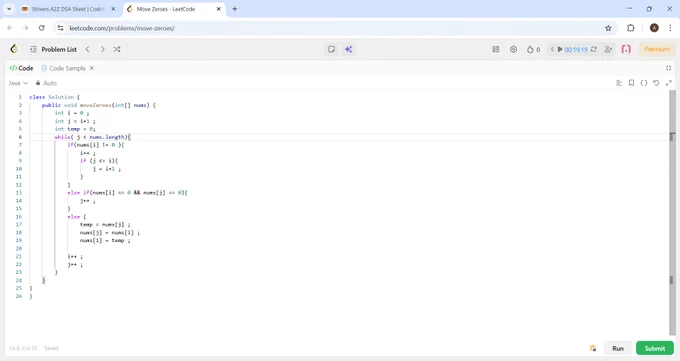The image size is (680, 361).
Task: Switch to the Code Sample tab
Action: (x=64, y=68)
